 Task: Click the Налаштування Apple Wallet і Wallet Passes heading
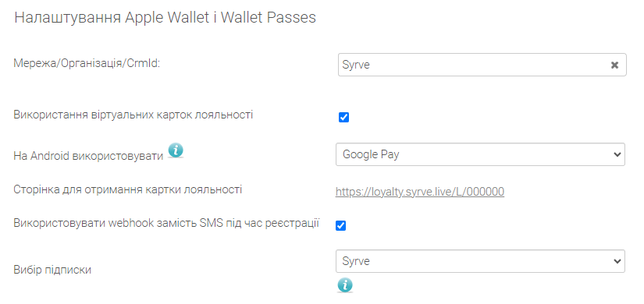click(x=165, y=18)
